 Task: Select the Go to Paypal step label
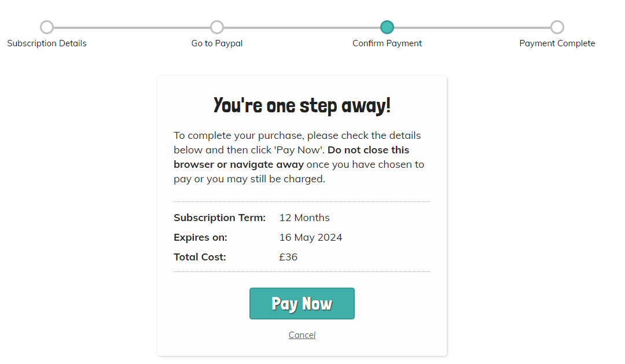pyautogui.click(x=217, y=43)
